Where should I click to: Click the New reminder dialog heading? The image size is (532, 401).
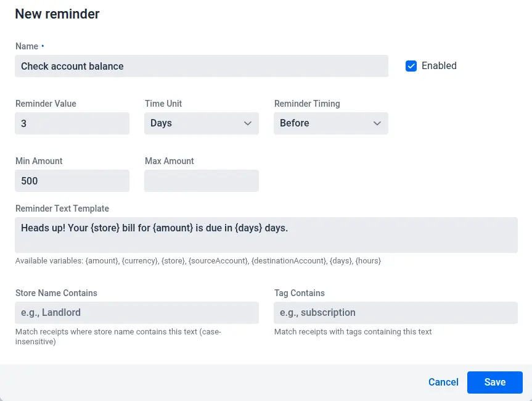(x=57, y=14)
